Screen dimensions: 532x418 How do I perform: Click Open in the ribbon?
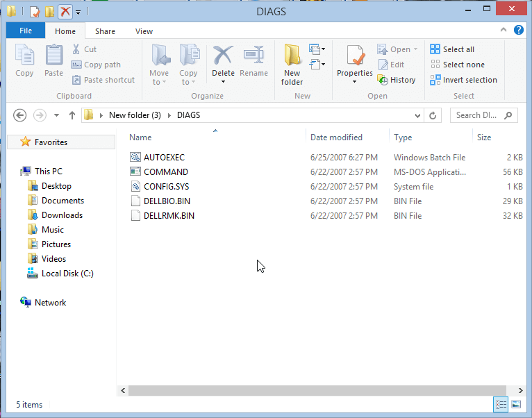click(397, 49)
